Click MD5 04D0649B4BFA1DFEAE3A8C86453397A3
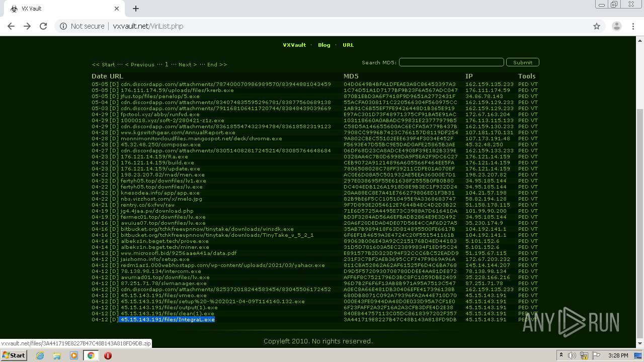 pos(400,84)
